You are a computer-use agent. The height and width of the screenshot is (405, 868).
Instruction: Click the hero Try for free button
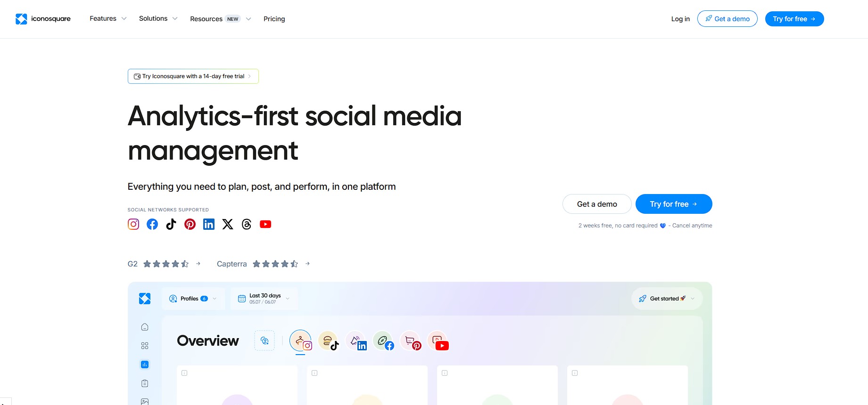coord(674,204)
